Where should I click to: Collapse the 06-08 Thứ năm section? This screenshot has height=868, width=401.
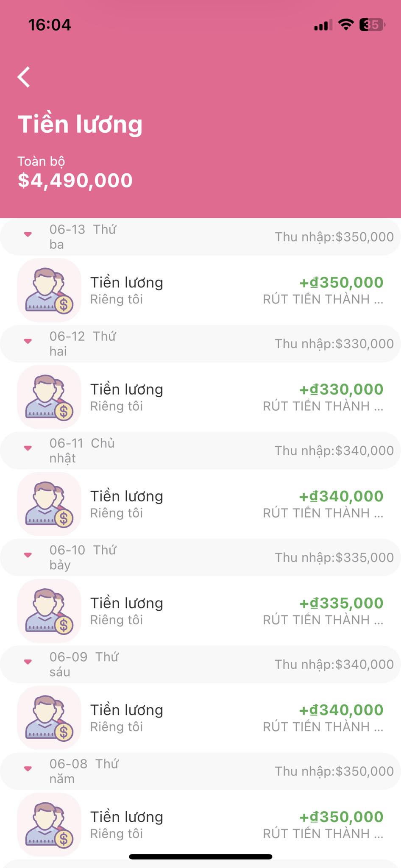28,768
